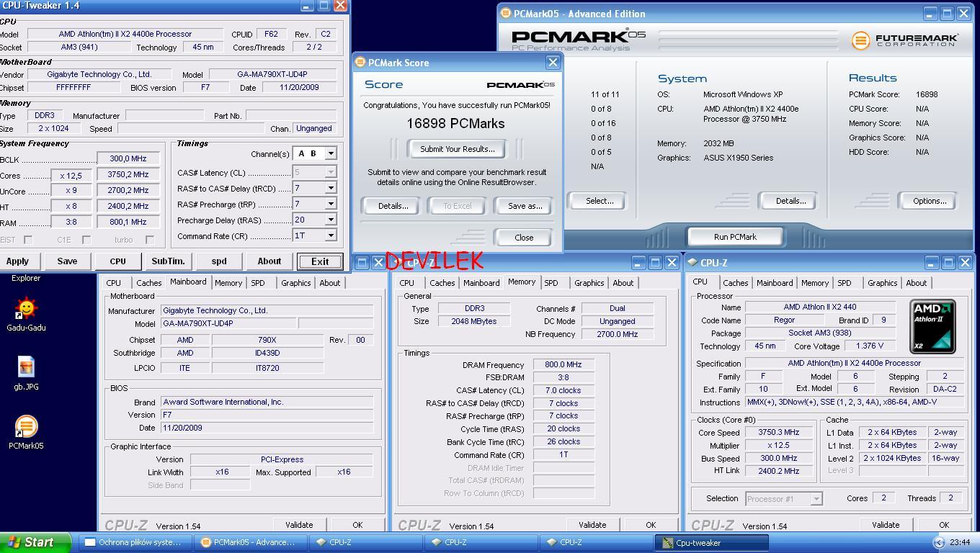Click the Cores multiplier x 12,5 field
980x553 pixels.
click(71, 176)
